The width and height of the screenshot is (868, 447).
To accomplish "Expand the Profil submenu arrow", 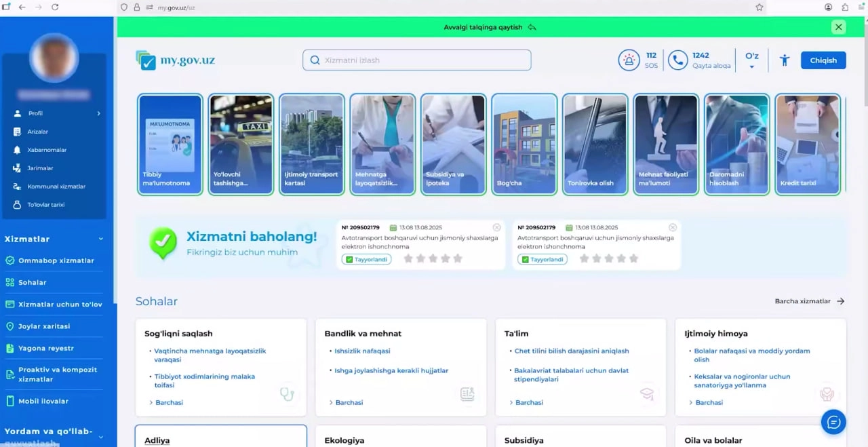I will tap(98, 113).
